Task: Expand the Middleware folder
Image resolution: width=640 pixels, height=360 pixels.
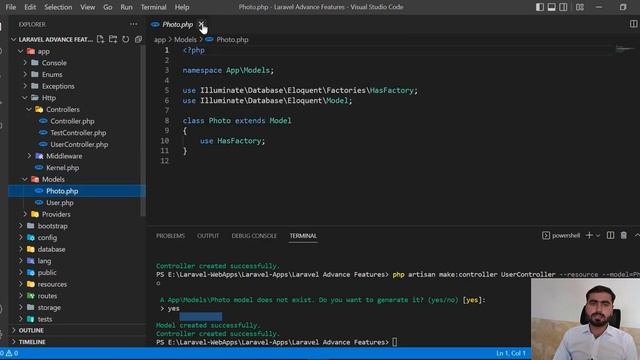Action: pos(77,156)
